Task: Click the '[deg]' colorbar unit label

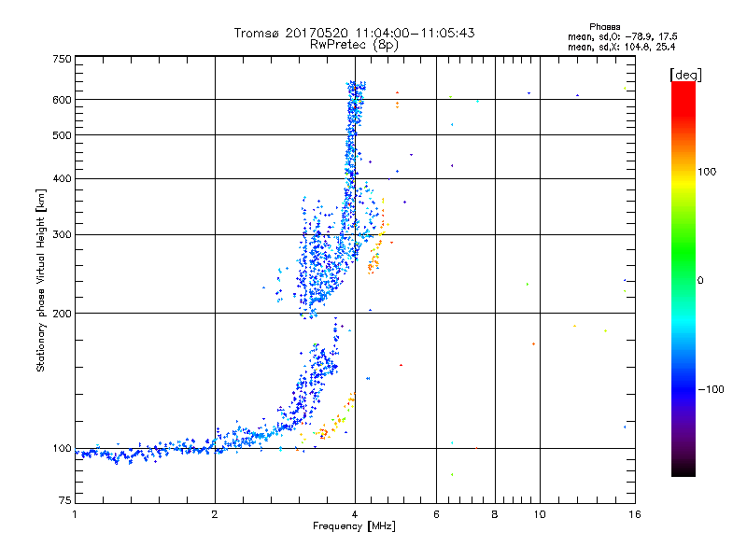Action: point(685,75)
